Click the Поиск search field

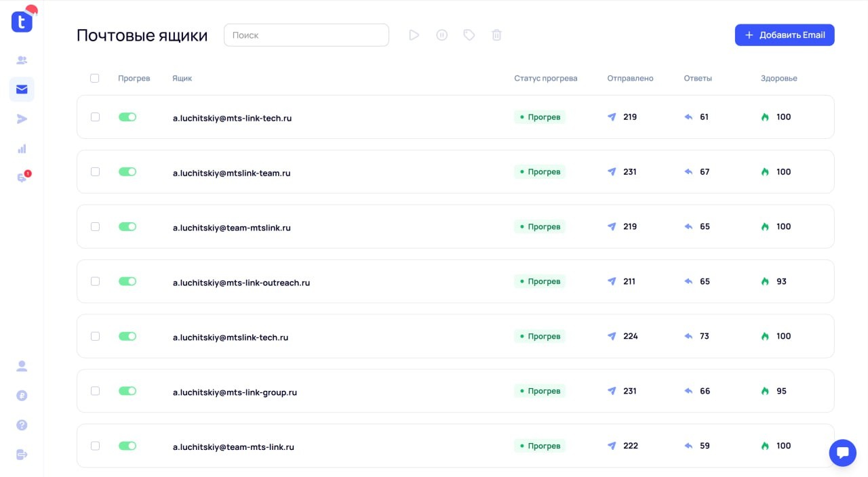click(307, 35)
